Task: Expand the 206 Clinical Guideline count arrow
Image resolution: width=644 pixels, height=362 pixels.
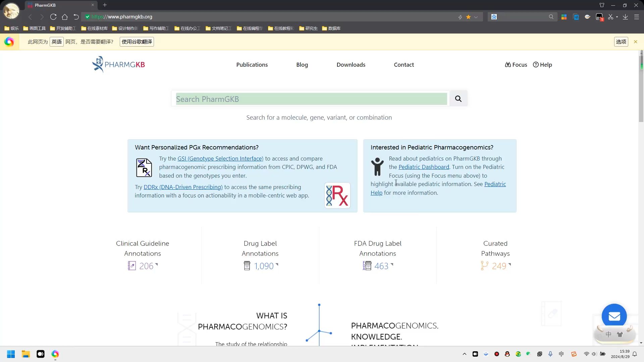Action: 156,265
